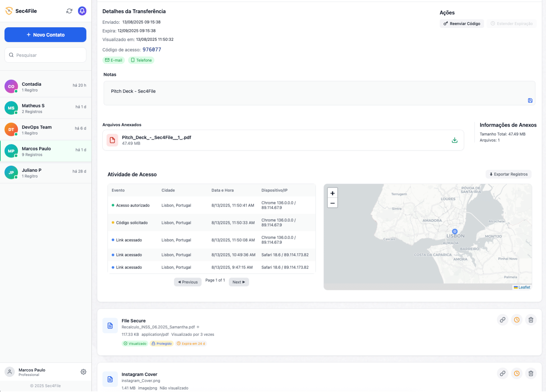This screenshot has height=392, width=546.
Task: Delete the Instagram Cover transfer
Action: click(531, 373)
